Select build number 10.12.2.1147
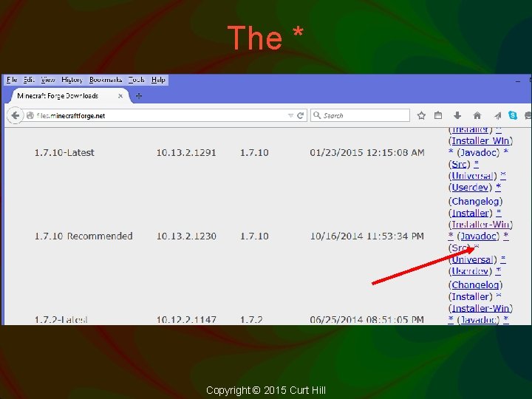 pos(186,320)
